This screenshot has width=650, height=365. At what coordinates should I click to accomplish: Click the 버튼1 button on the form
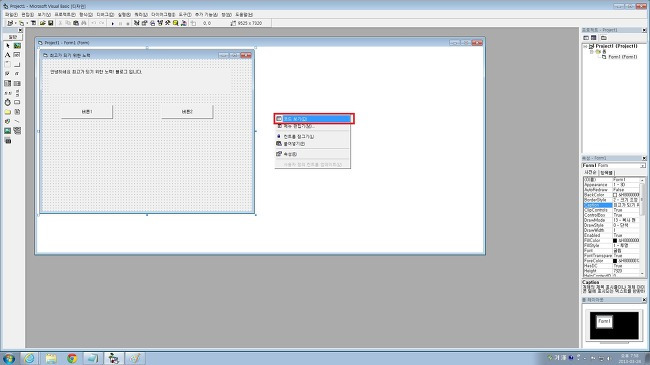point(87,112)
